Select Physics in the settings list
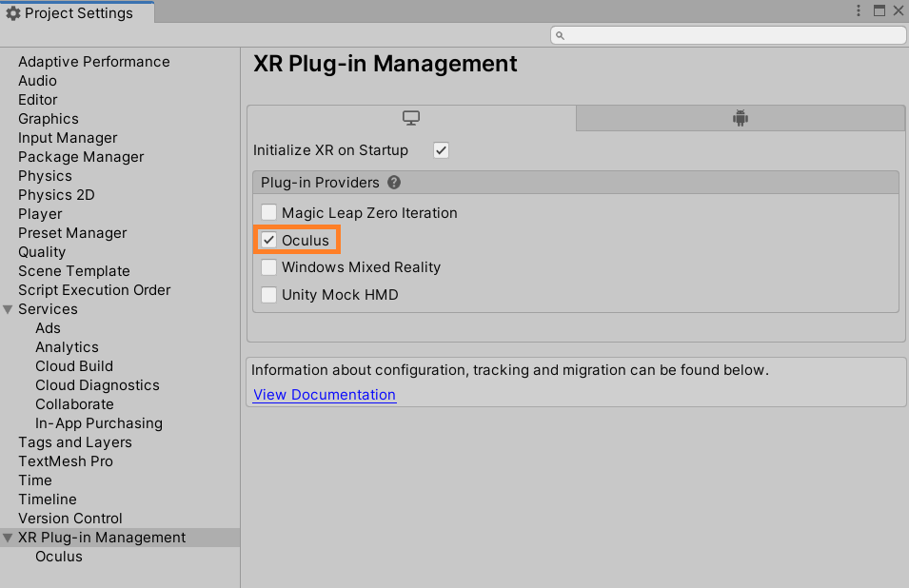Viewport: 909px width, 588px height. coord(46,175)
